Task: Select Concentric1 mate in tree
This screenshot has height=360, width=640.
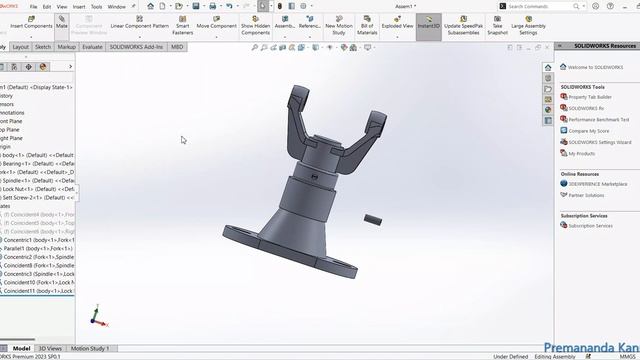Action: [38, 240]
